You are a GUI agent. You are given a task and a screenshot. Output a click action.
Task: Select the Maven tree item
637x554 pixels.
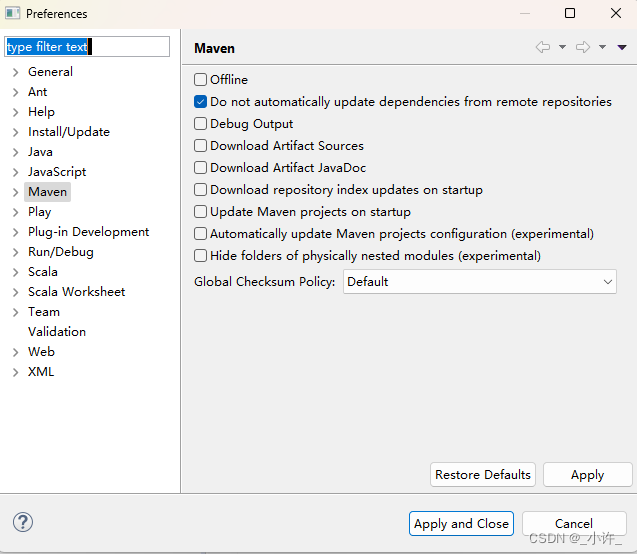[48, 192]
